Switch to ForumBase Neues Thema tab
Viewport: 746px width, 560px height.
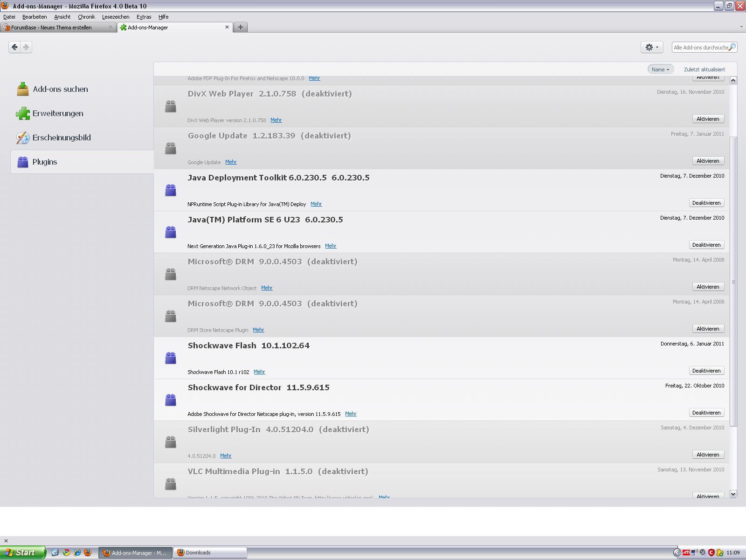[58, 28]
